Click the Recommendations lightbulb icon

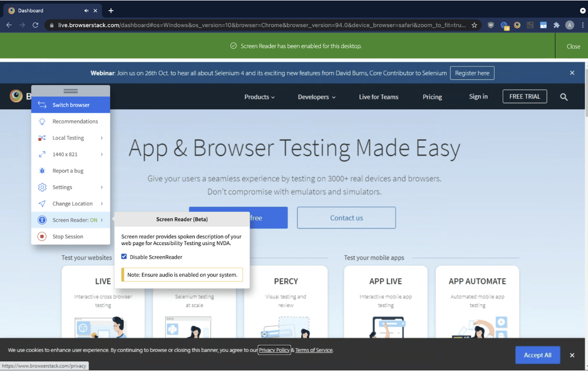pos(42,122)
